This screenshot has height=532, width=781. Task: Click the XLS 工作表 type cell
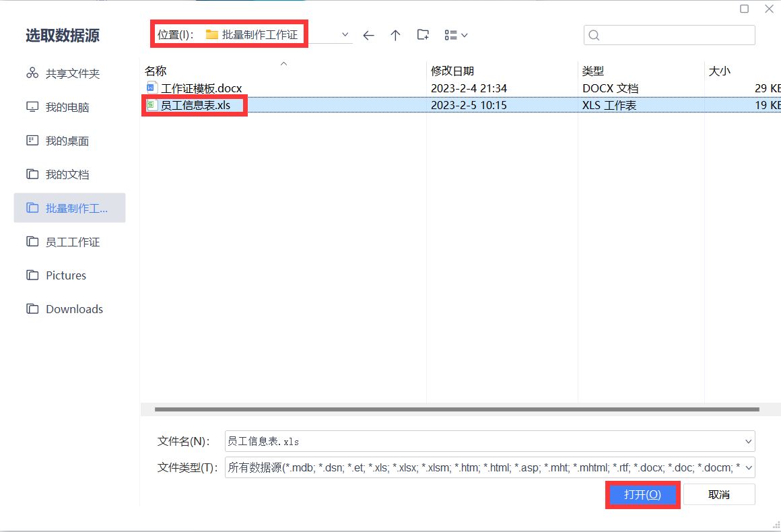(609, 105)
